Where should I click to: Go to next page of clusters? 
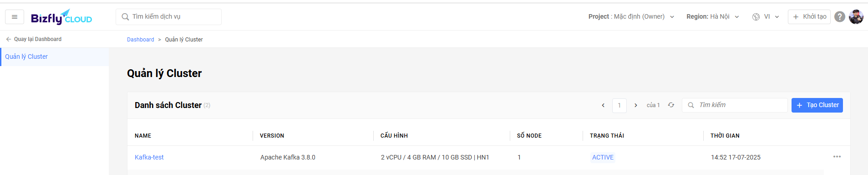636,105
